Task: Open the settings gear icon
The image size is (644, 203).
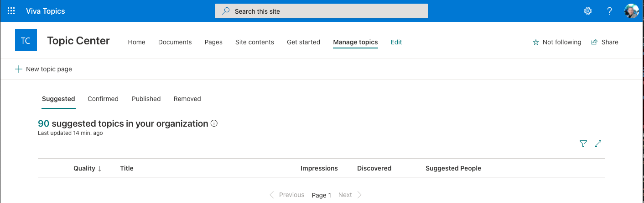Action: (x=588, y=11)
